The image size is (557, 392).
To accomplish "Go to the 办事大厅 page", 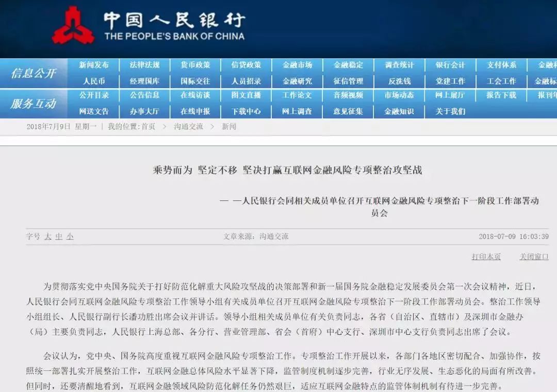I will point(144,111).
